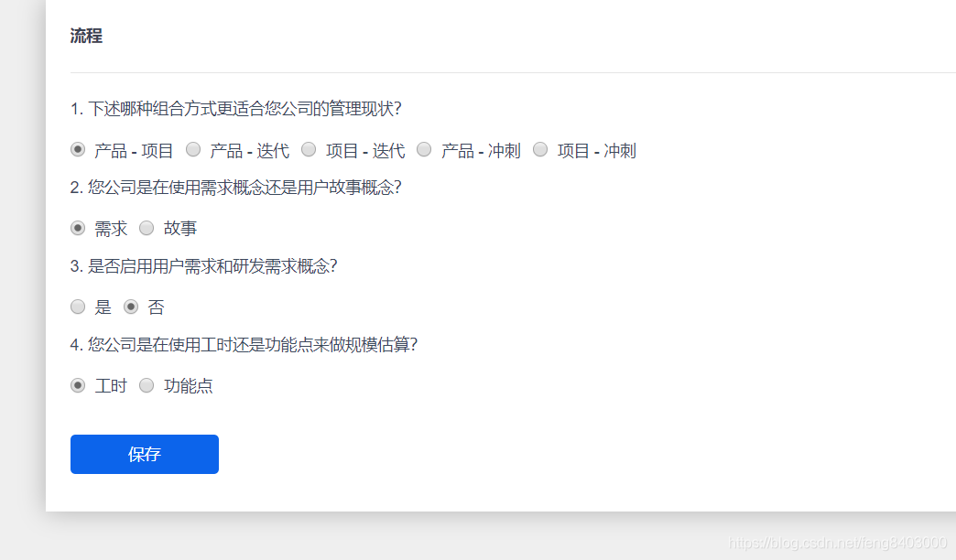
Task: Click the 需求 text label
Action: tap(110, 229)
